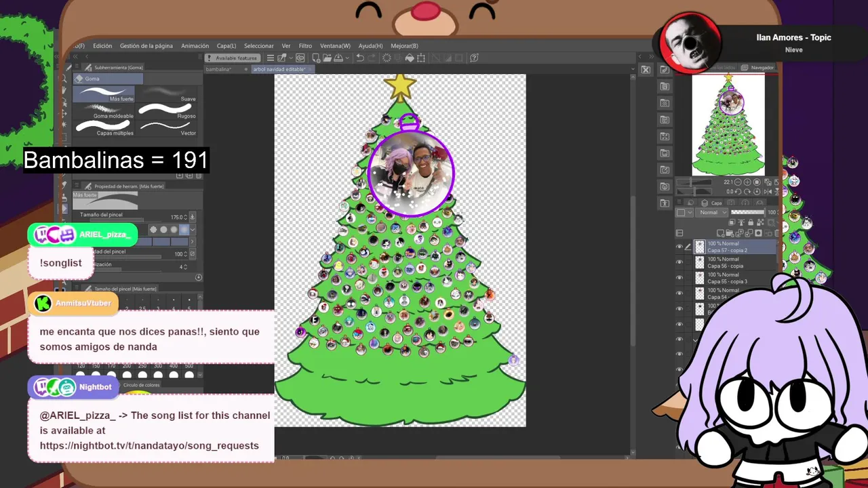Click the navigator tree thumbnail preview
Screen dimensions: 868x488
(x=728, y=125)
